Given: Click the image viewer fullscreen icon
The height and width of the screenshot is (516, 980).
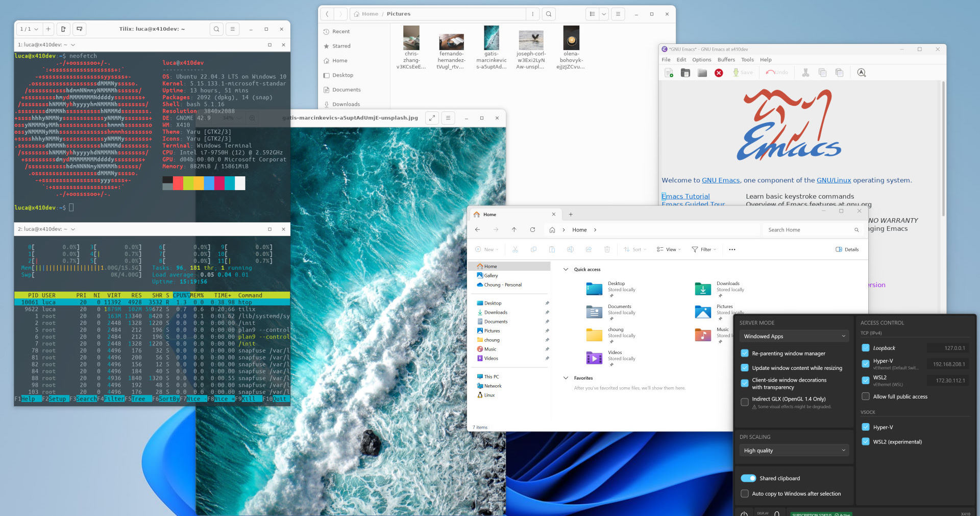Looking at the screenshot, I should (x=432, y=118).
